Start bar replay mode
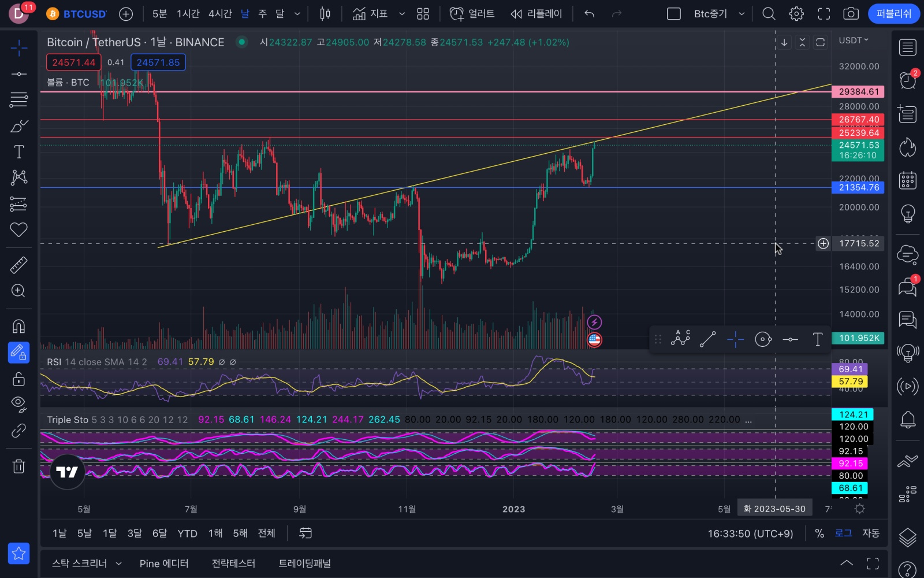The width and height of the screenshot is (924, 578). pos(536,14)
